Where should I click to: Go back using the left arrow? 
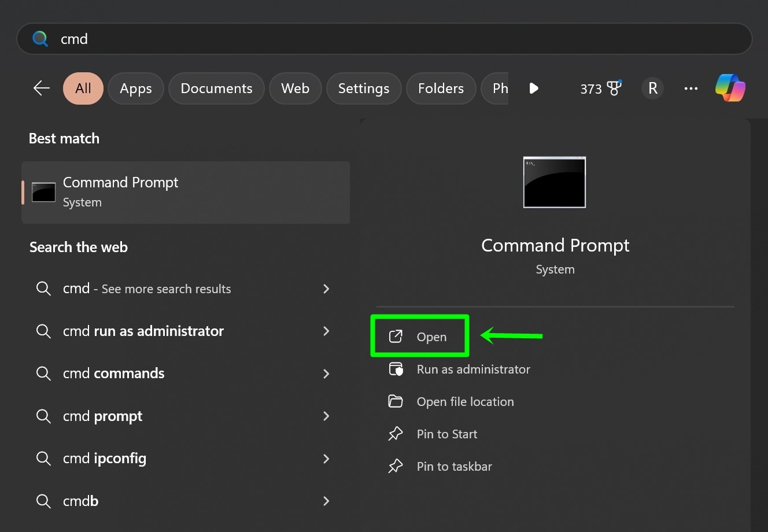42,88
